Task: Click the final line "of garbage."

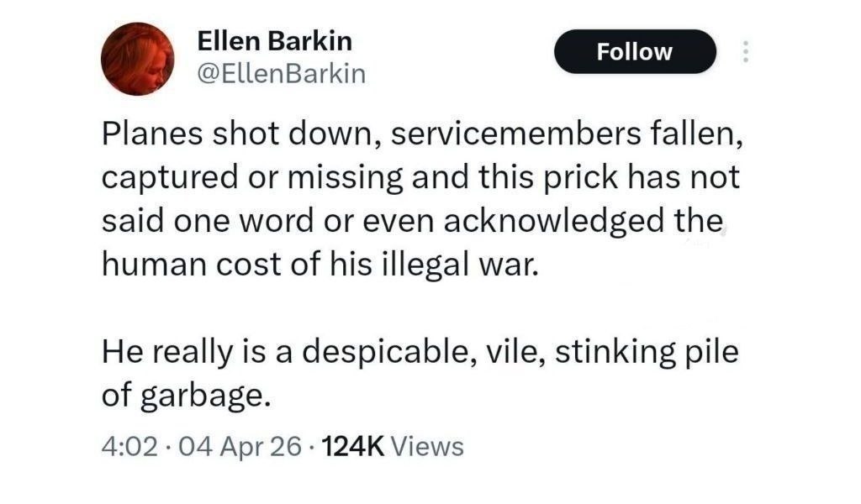Action: [x=186, y=394]
